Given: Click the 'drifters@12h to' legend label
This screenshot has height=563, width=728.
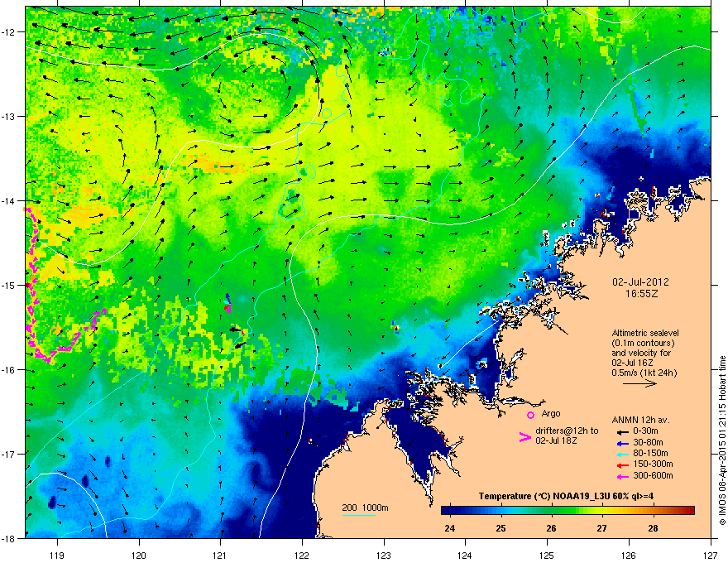Looking at the screenshot, I should (567, 431).
